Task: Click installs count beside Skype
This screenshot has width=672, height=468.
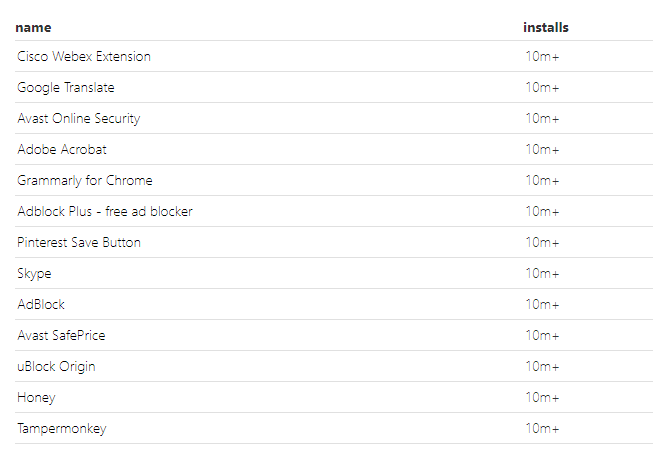Action: (x=543, y=273)
